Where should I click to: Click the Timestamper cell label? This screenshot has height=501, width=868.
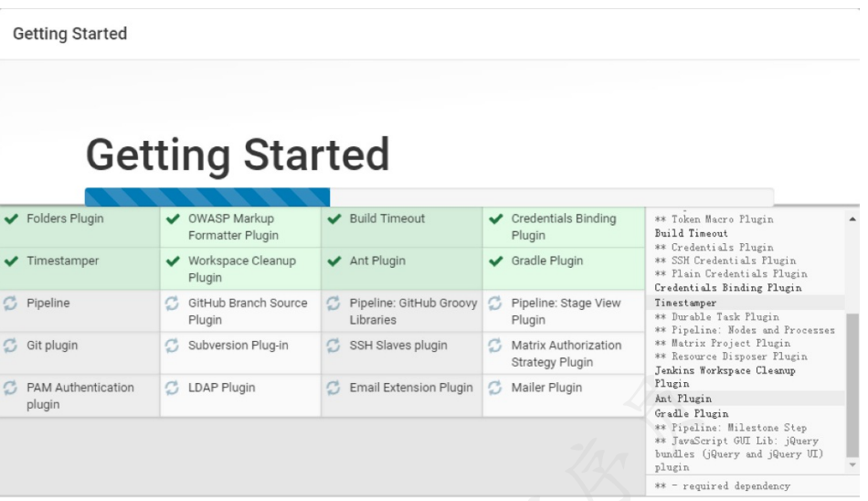(x=62, y=261)
